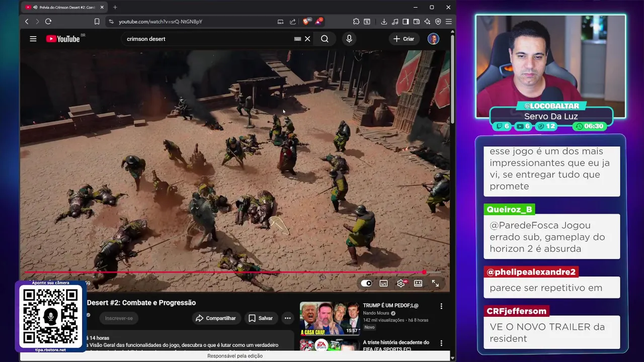
Task: Open site settings icon in address bar
Action: tap(111, 22)
